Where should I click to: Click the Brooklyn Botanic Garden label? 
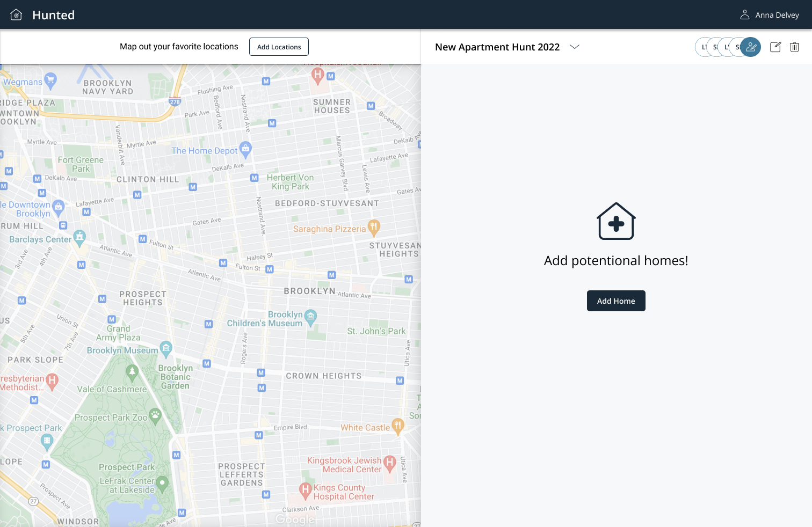coord(176,377)
